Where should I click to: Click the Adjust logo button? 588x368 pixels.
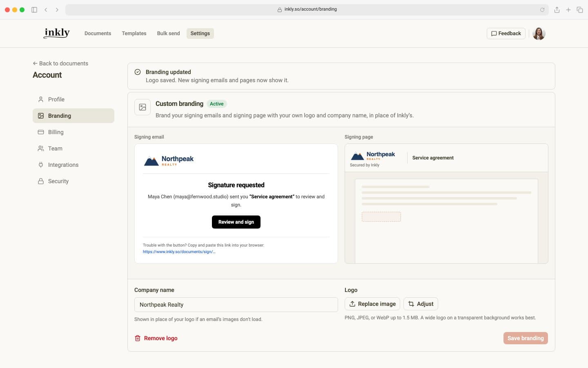coord(421,304)
